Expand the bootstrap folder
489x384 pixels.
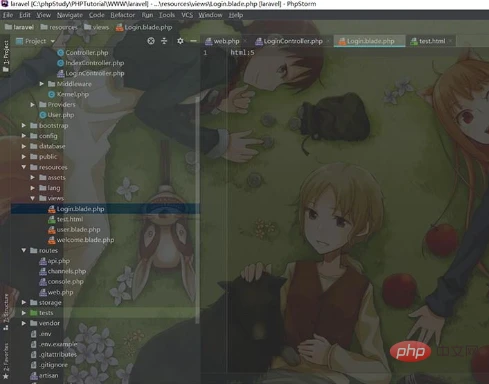tap(24, 125)
